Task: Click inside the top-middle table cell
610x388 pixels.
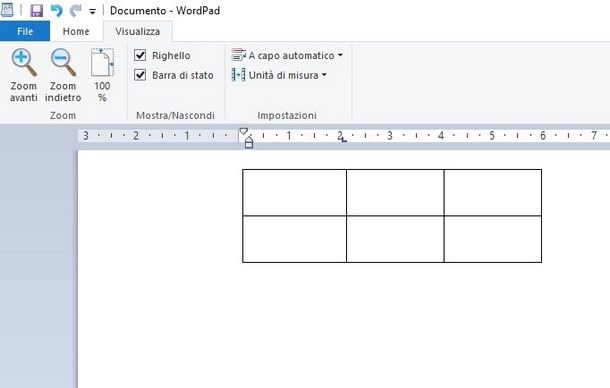Action: pyautogui.click(x=395, y=193)
